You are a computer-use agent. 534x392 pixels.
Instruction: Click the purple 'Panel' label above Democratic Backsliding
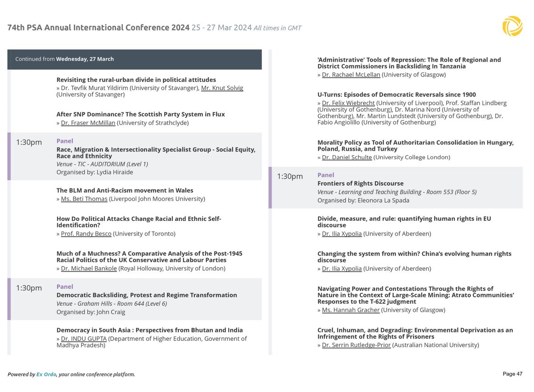[x=65, y=287]
